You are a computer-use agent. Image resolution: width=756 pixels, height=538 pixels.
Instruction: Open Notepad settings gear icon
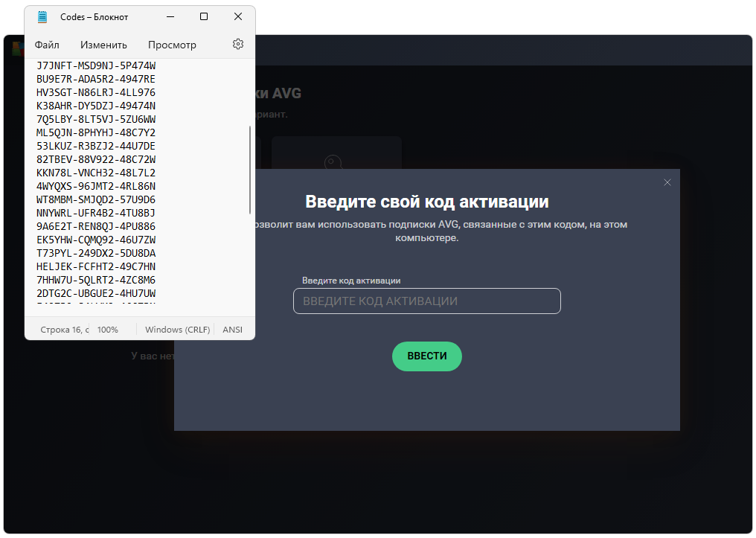(237, 45)
